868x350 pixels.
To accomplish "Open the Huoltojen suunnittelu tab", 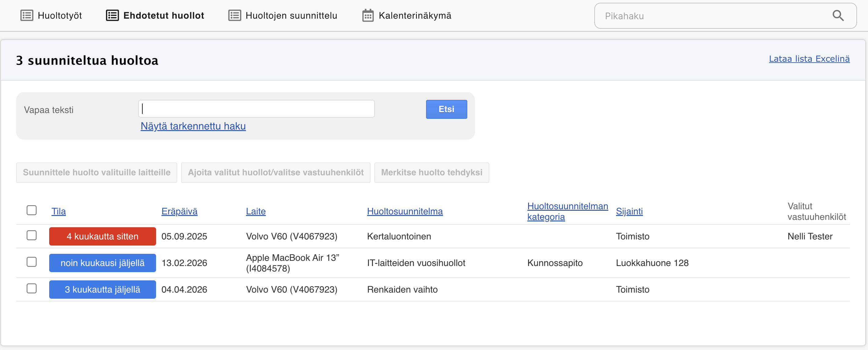I will click(291, 16).
